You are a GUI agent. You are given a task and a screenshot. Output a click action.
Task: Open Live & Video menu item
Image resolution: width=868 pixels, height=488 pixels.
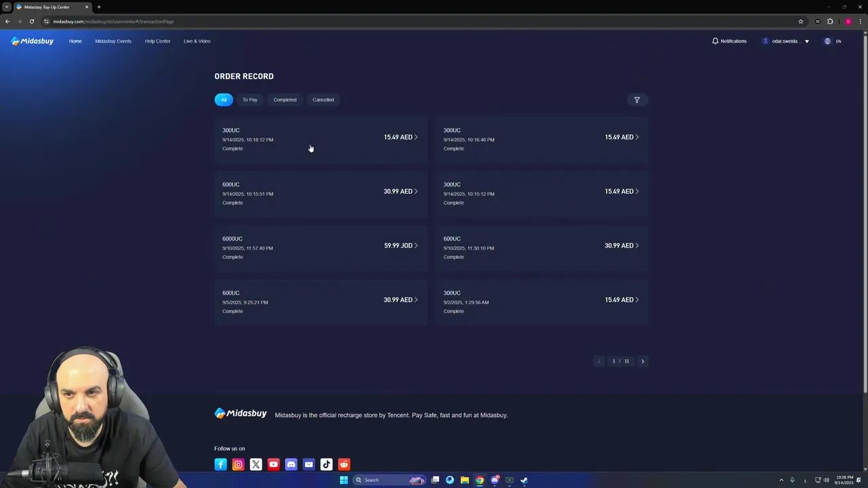pos(197,41)
